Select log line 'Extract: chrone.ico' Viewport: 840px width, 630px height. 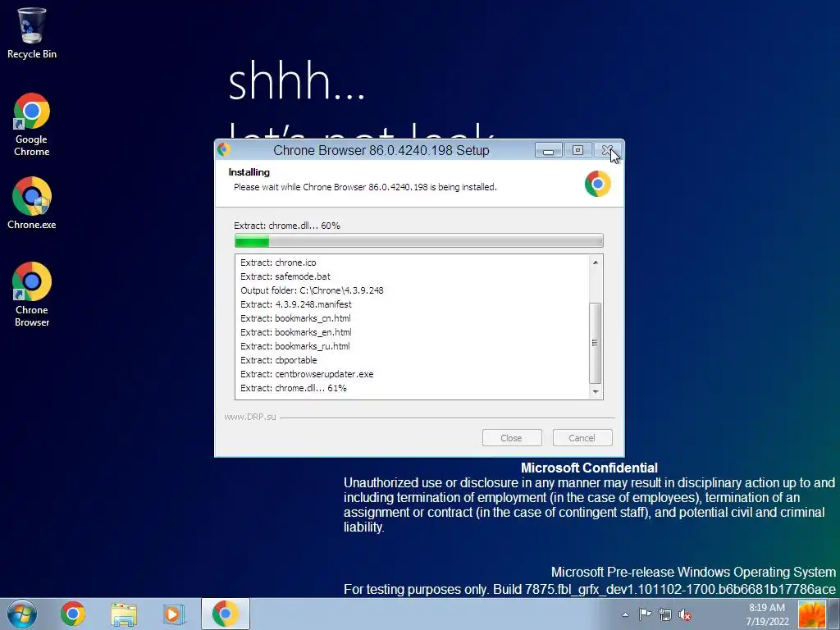[278, 262]
